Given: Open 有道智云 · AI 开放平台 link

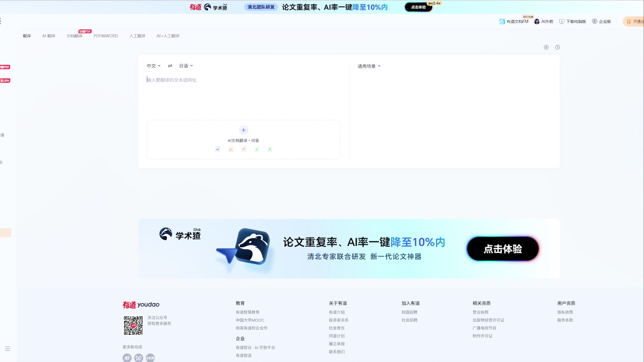Looking at the screenshot, I should point(255,347).
